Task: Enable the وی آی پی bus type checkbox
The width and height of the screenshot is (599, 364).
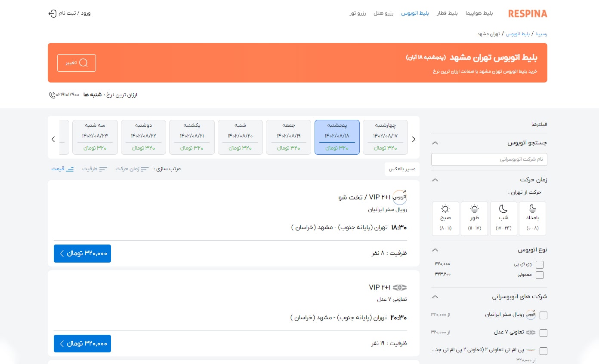Action: 540,265
